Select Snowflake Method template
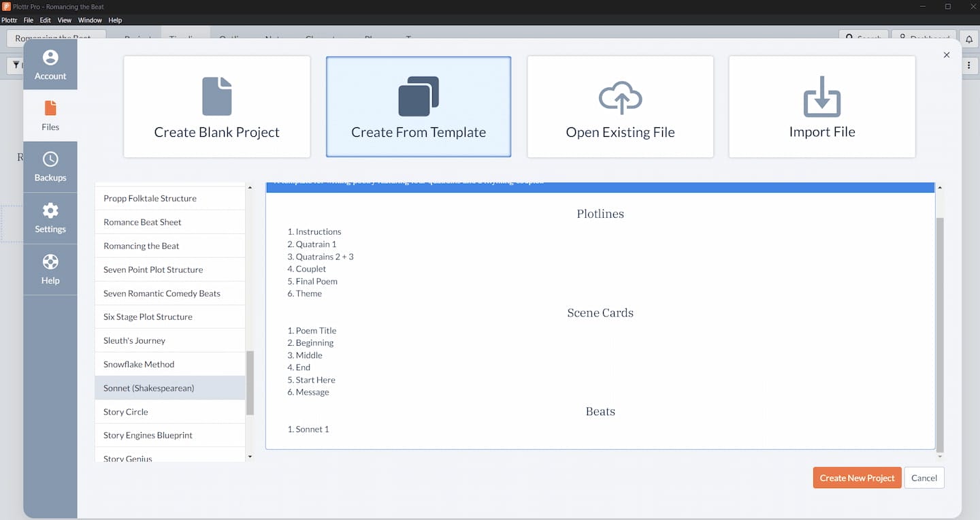 (x=170, y=364)
